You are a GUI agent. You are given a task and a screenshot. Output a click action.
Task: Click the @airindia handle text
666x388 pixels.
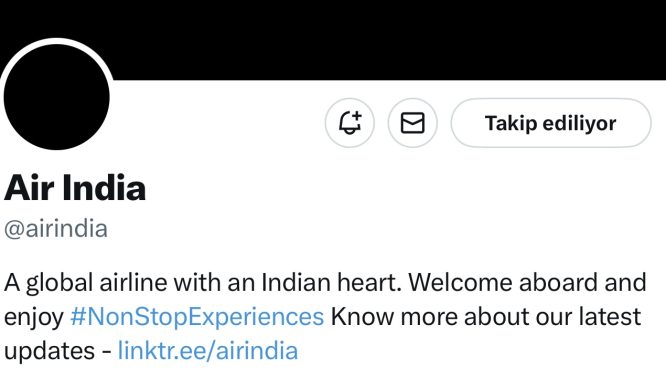(56, 229)
